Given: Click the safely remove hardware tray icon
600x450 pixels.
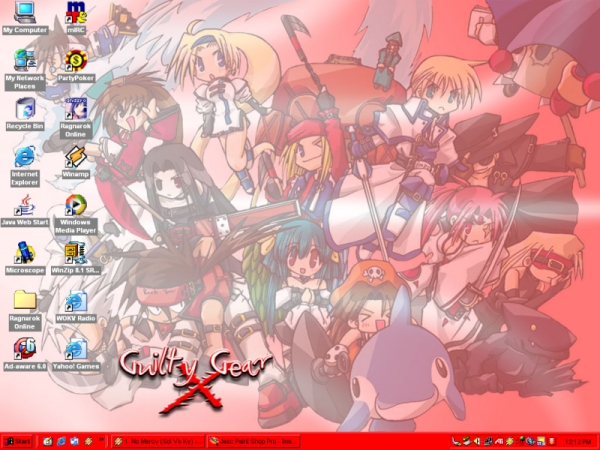Looking at the screenshot, I should 467,441.
